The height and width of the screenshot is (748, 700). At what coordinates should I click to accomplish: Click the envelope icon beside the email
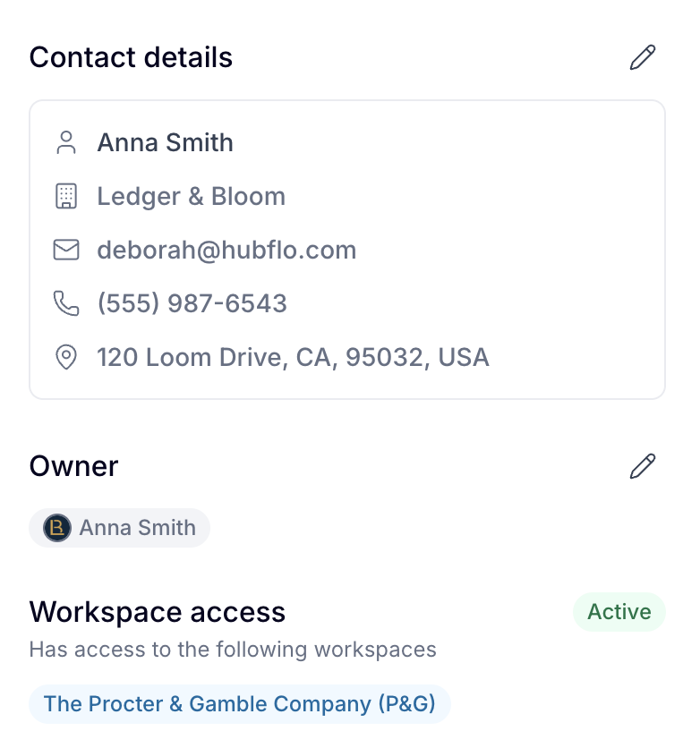[x=66, y=250]
